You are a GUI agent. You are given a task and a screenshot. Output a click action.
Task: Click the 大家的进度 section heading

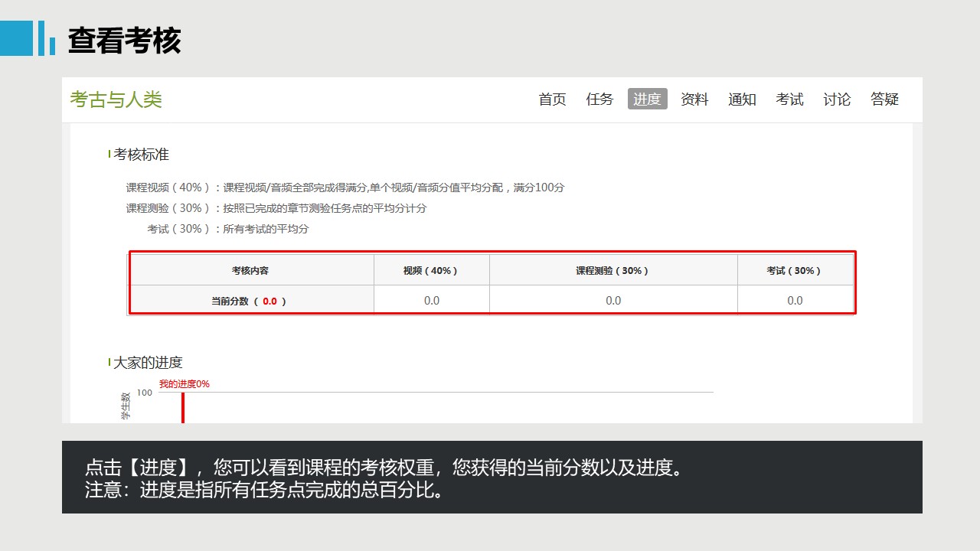148,363
